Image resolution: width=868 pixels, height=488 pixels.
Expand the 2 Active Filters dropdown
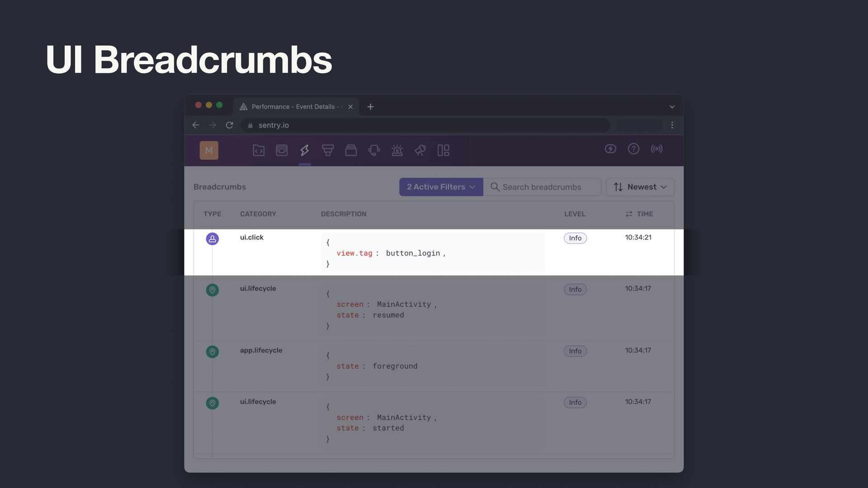[x=441, y=187]
